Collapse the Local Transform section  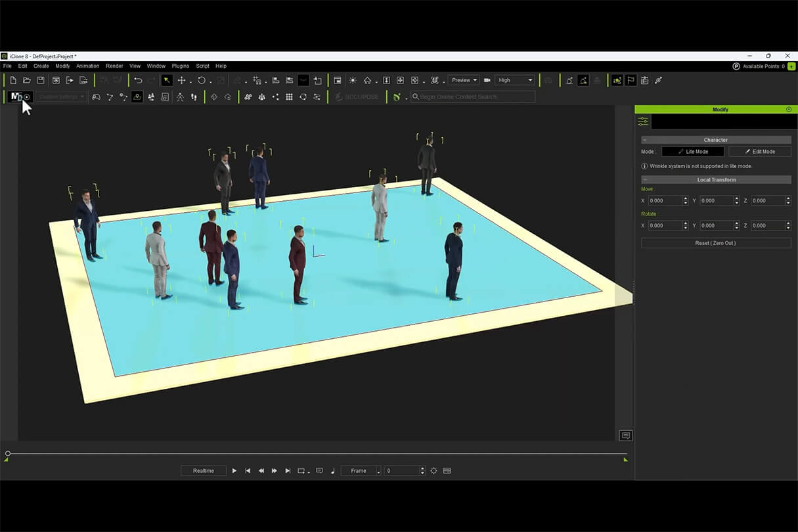645,180
